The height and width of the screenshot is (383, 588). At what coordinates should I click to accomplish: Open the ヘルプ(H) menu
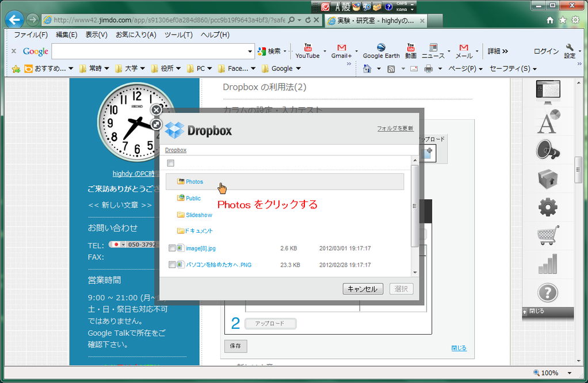pyautogui.click(x=215, y=35)
